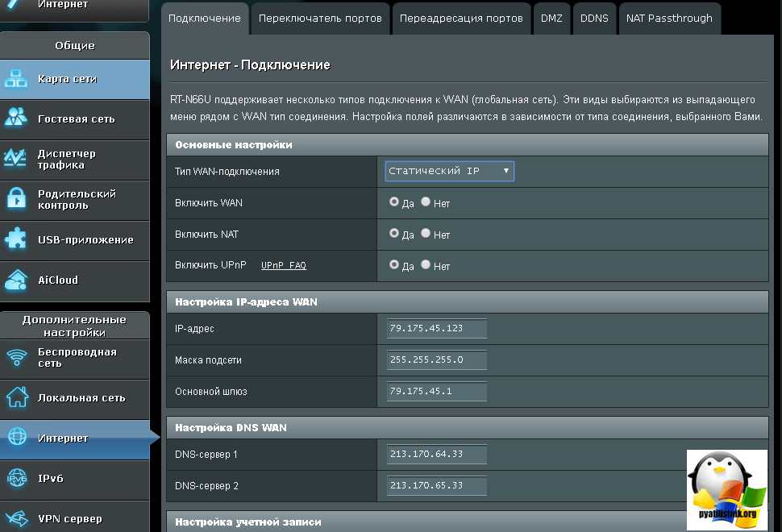Focus the DNS-сервер 1 field
The height and width of the screenshot is (532, 782).
(436, 455)
